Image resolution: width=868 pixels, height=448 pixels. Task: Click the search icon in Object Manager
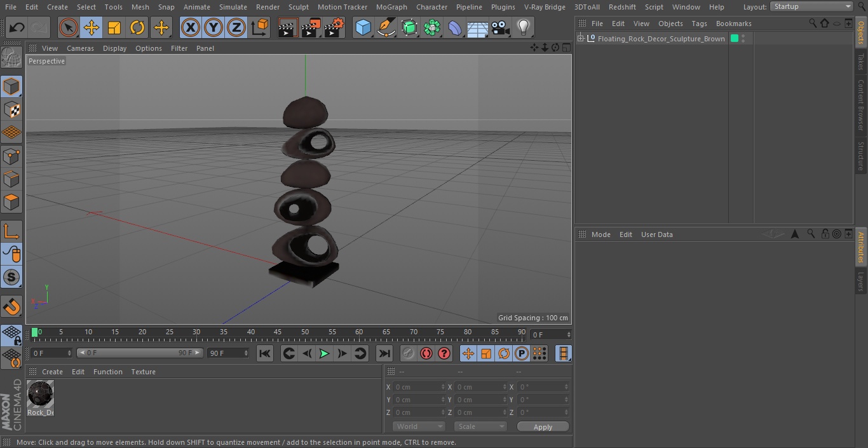[813, 24]
